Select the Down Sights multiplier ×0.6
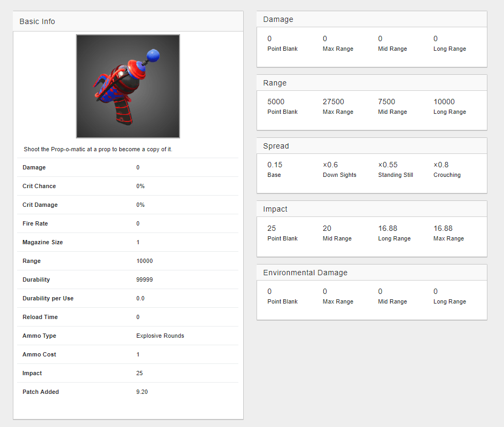 pos(330,165)
